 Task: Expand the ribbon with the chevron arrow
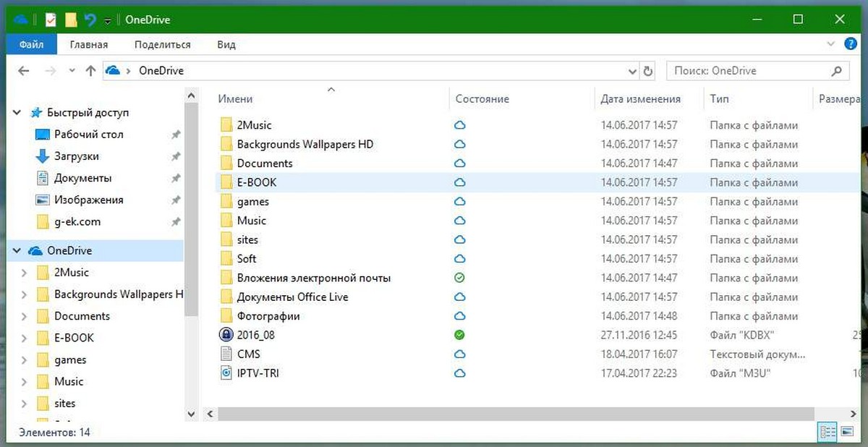pyautogui.click(x=831, y=45)
